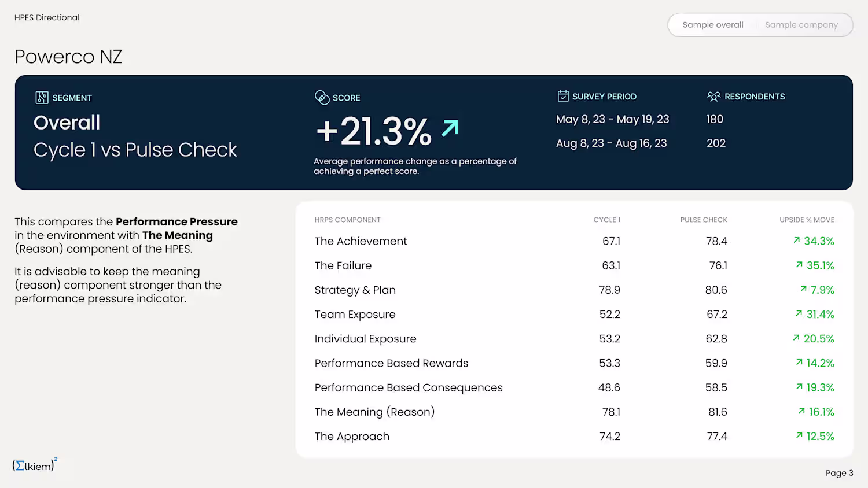
Task: Click the Survey Period calendar icon
Action: 562,96
